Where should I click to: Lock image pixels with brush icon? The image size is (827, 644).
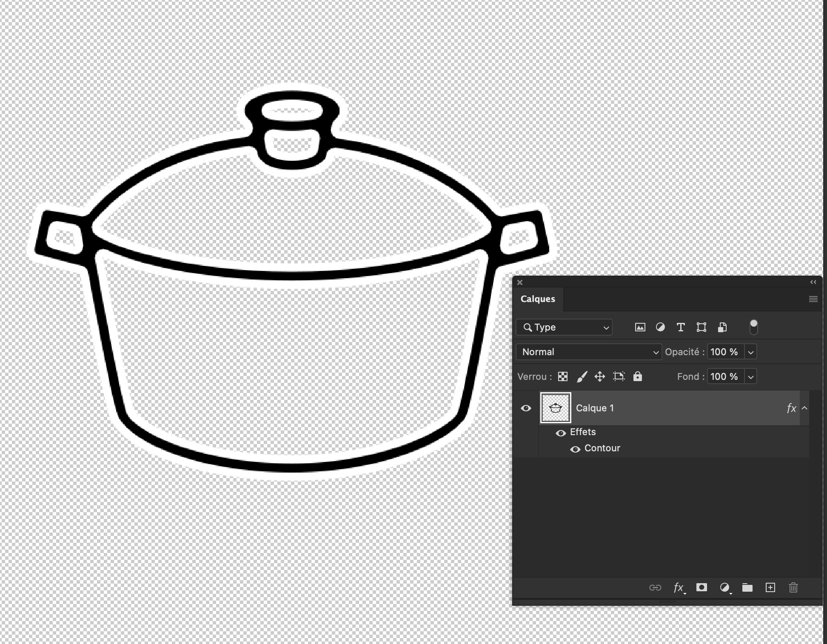[x=582, y=376]
